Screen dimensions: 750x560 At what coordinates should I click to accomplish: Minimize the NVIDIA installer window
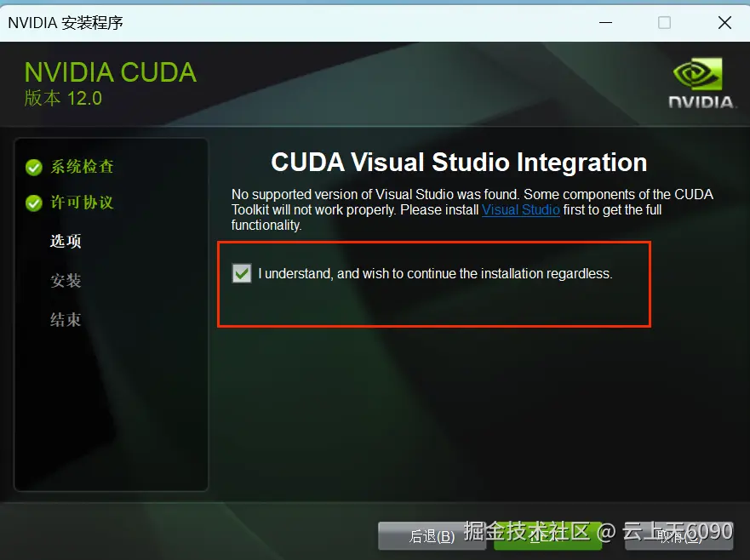click(x=605, y=22)
